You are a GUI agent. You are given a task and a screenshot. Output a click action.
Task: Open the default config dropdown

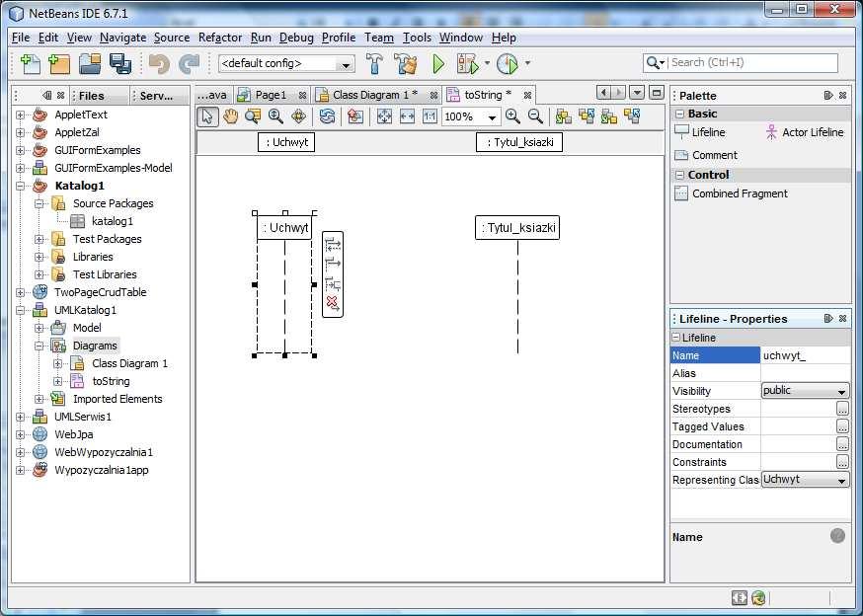tap(345, 64)
